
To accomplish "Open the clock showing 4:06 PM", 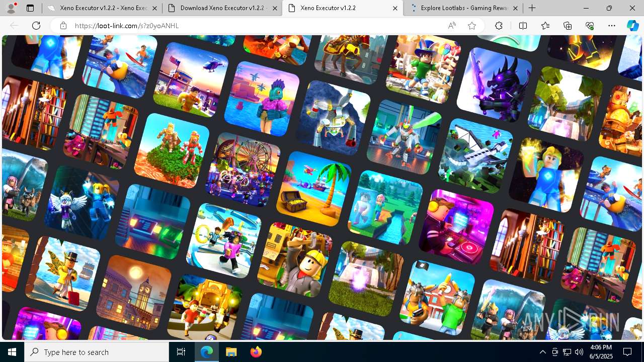I will pos(601,352).
